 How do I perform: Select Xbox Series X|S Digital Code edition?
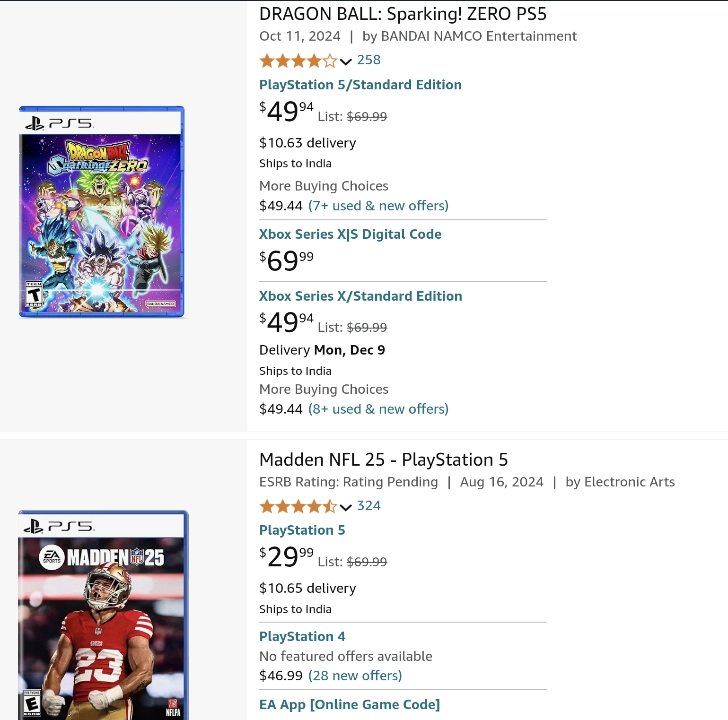point(350,234)
